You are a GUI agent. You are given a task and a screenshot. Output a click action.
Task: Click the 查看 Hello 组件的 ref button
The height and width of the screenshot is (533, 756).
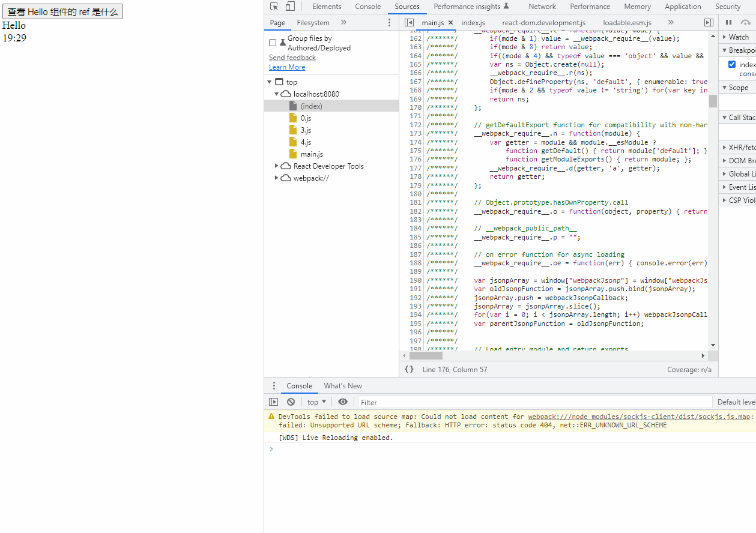62,11
